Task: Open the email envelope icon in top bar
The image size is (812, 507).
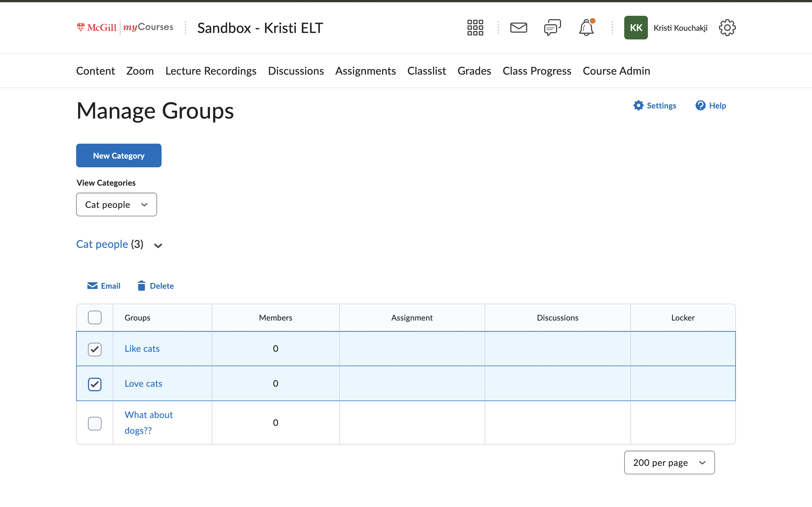Action: (x=519, y=28)
